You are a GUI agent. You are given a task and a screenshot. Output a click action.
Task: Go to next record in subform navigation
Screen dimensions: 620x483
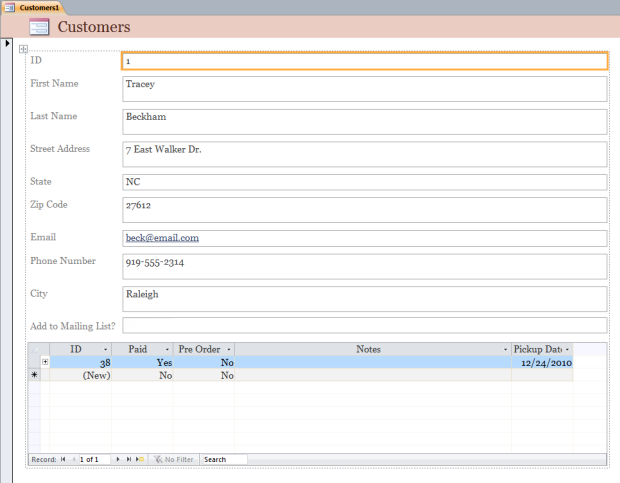tap(118, 459)
